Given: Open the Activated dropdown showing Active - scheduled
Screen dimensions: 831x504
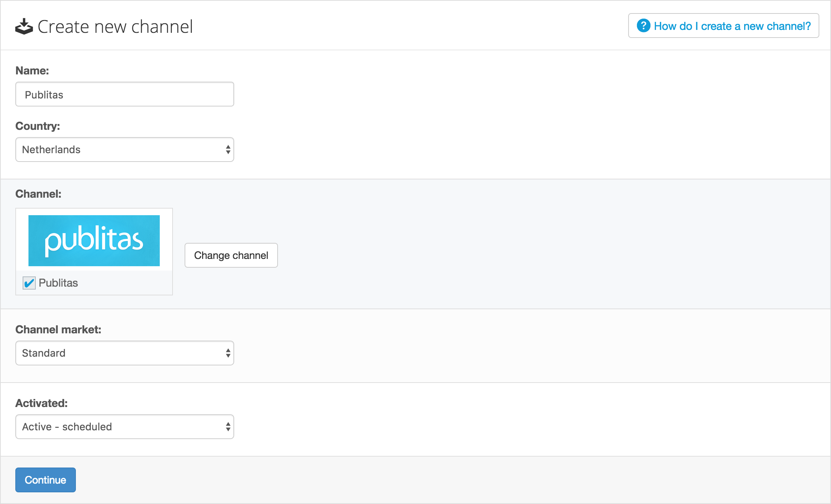Looking at the screenshot, I should coord(124,426).
